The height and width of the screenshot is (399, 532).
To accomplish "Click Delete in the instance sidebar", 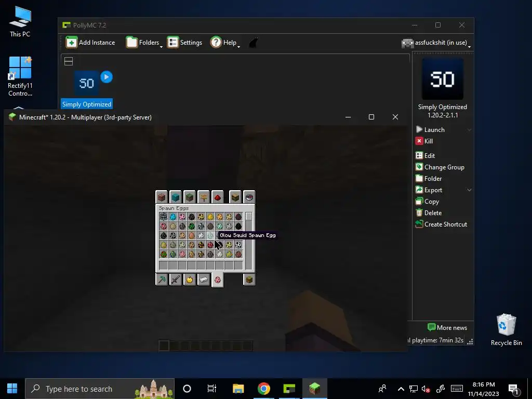I will point(429,212).
